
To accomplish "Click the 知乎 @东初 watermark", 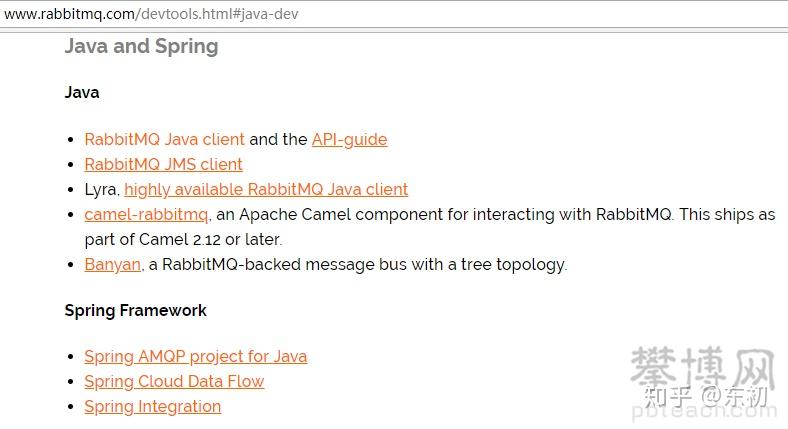I will click(x=709, y=395).
